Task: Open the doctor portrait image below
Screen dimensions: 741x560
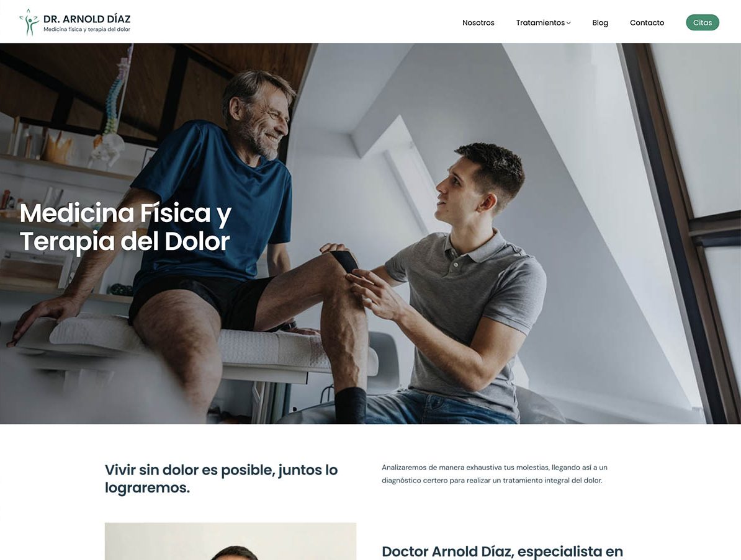Action: tap(230, 541)
